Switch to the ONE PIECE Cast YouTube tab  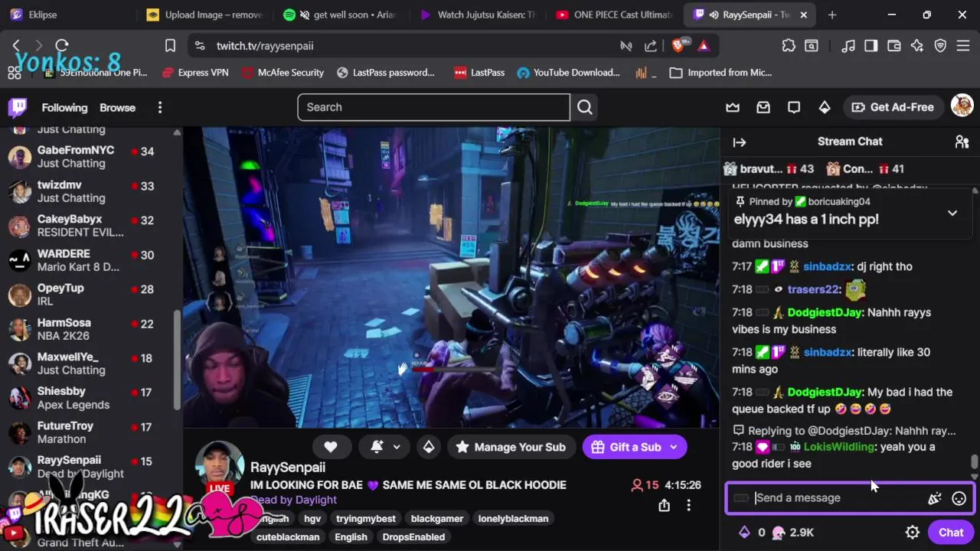(615, 15)
